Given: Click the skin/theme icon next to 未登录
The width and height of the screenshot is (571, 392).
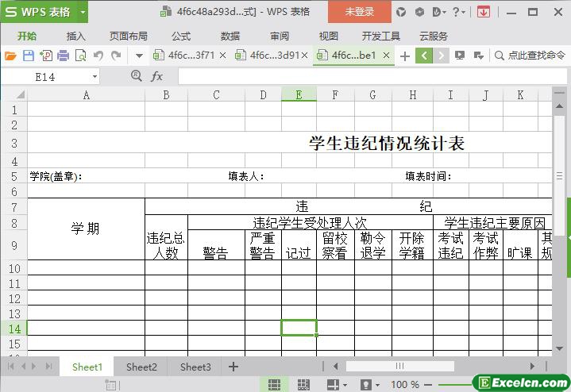Looking at the screenshot, I should coord(401,13).
